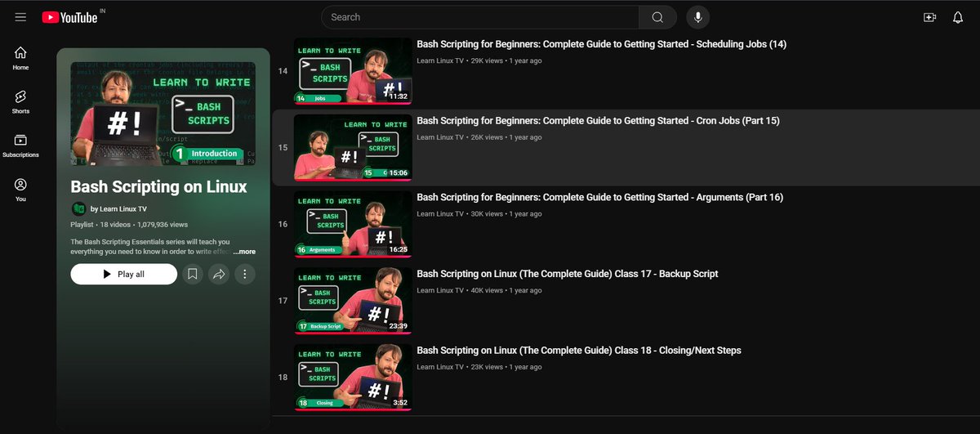Open notifications bell

[958, 17]
